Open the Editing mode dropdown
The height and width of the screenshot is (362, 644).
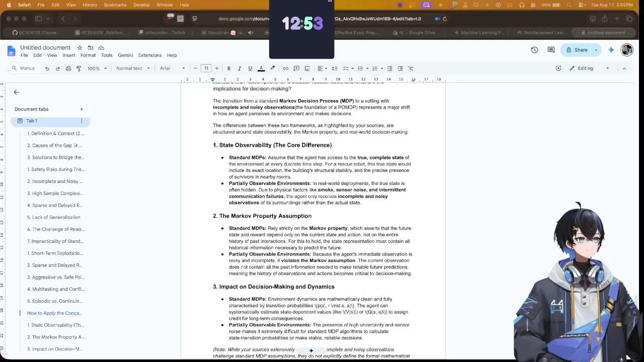click(589, 68)
